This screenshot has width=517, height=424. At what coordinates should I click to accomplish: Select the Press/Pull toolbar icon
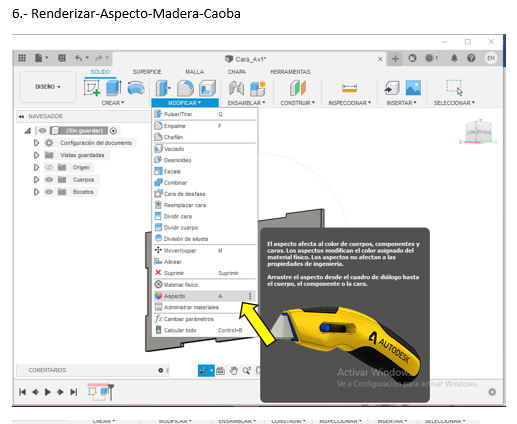tap(163, 88)
